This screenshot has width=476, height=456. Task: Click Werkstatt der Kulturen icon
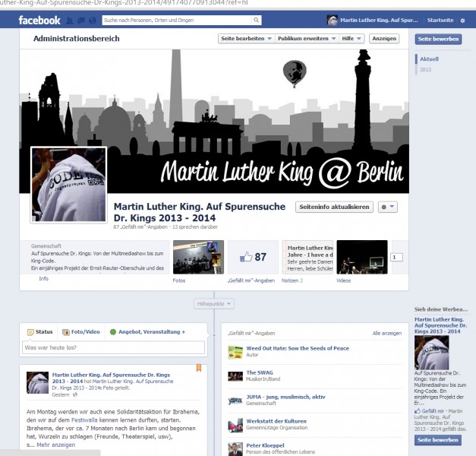(x=235, y=426)
